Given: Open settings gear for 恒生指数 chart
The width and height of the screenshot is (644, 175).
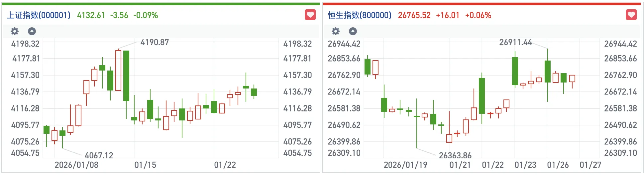Looking at the screenshot, I should click(336, 31).
